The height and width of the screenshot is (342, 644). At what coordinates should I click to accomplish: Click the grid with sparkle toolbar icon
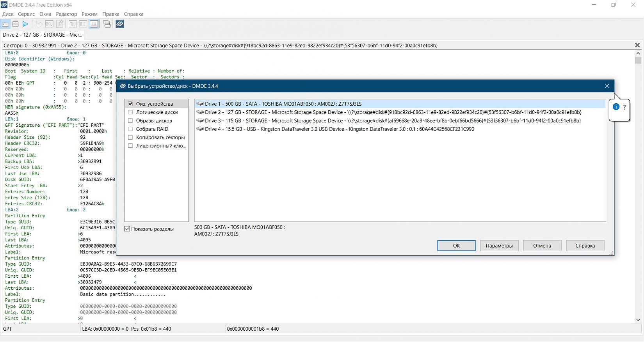tap(60, 24)
